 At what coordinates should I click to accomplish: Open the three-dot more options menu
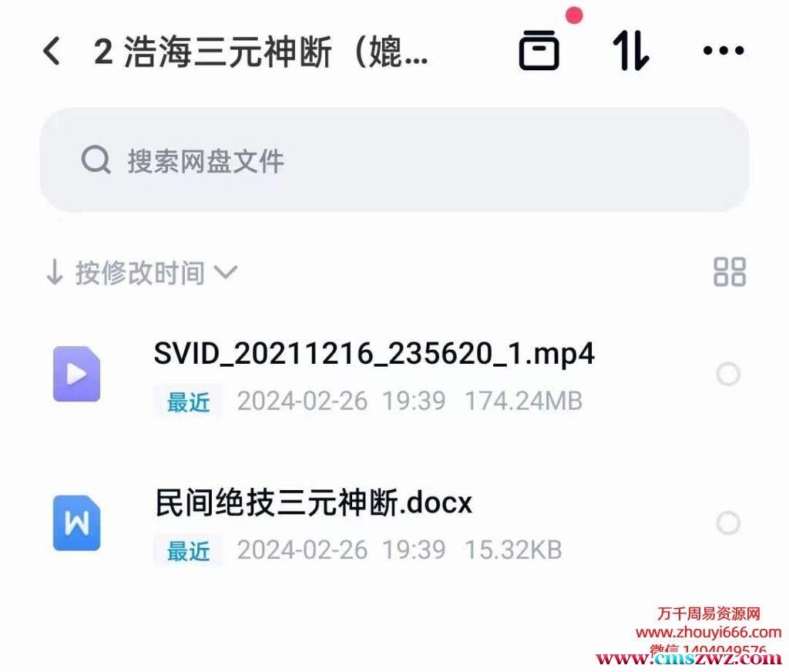pos(723,50)
